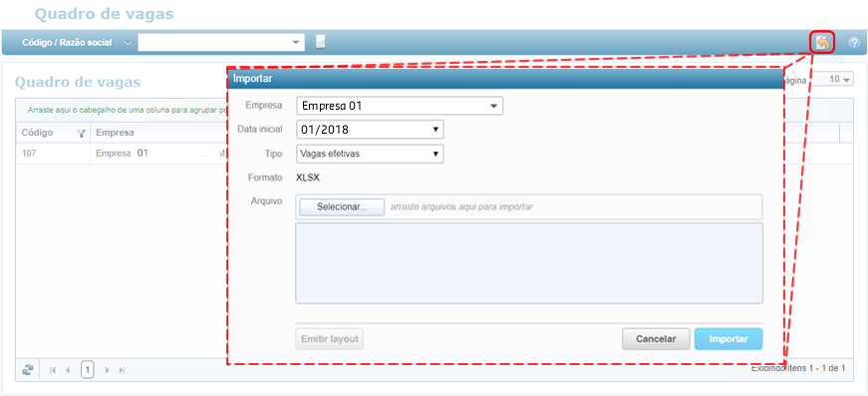Select the Empresa 01 row with code 107
The width and height of the screenshot is (868, 396).
pyautogui.click(x=122, y=154)
